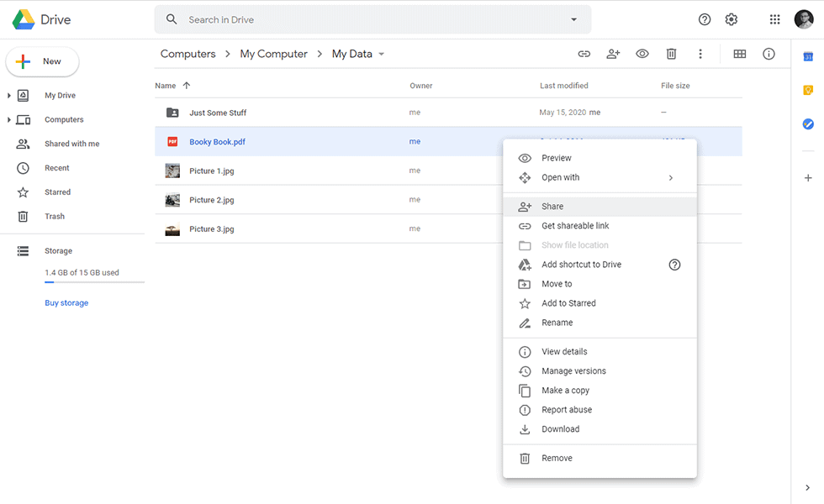This screenshot has width=824, height=504.
Task: Click the get link icon in toolbar
Action: 584,54
